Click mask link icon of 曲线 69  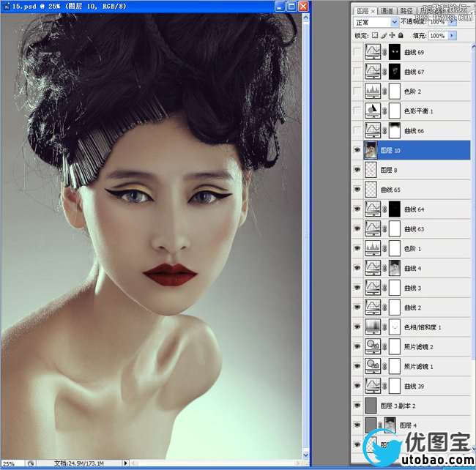tap(384, 53)
